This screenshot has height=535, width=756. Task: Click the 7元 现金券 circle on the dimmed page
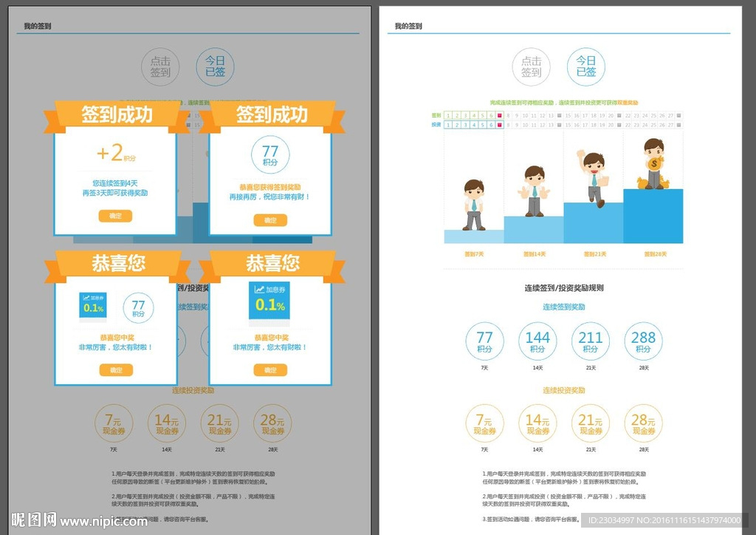(x=113, y=423)
